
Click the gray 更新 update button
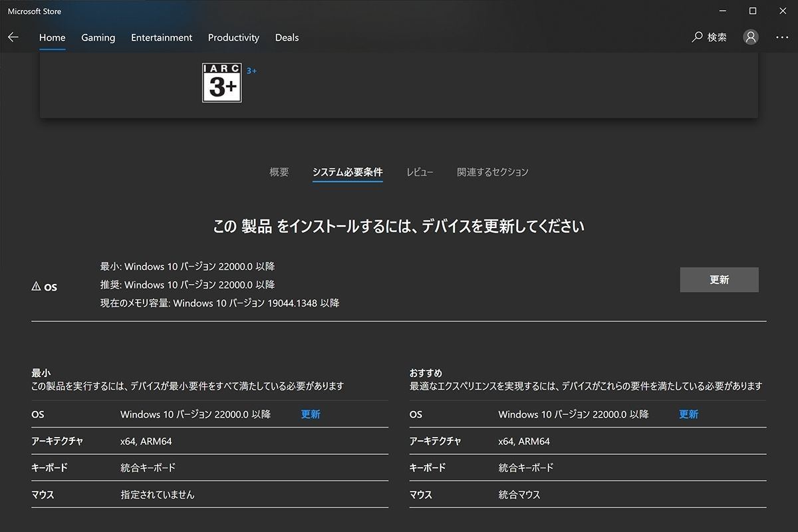719,280
